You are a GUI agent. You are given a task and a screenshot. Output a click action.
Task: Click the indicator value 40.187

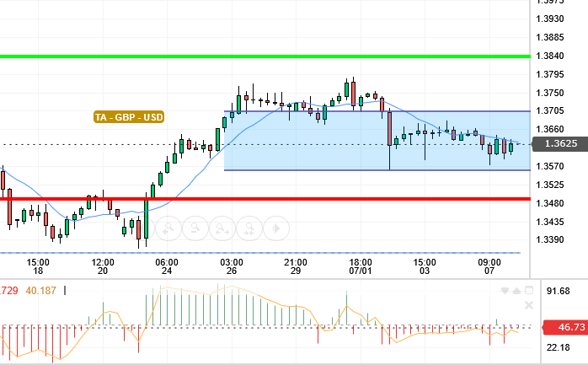(41, 290)
